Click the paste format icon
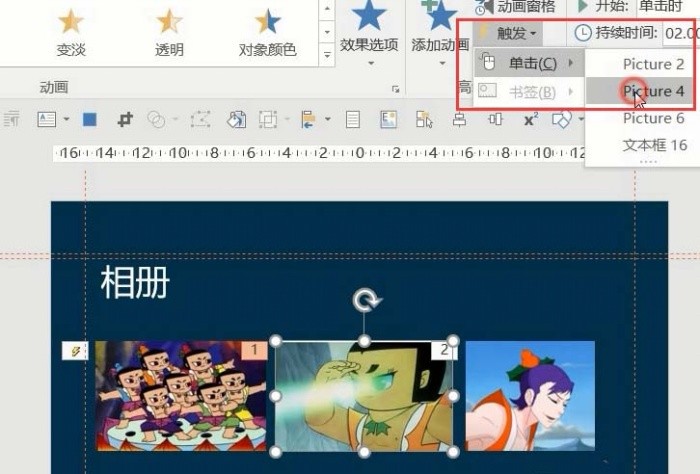This screenshot has height=474, width=700. pyautogui.click(x=237, y=119)
